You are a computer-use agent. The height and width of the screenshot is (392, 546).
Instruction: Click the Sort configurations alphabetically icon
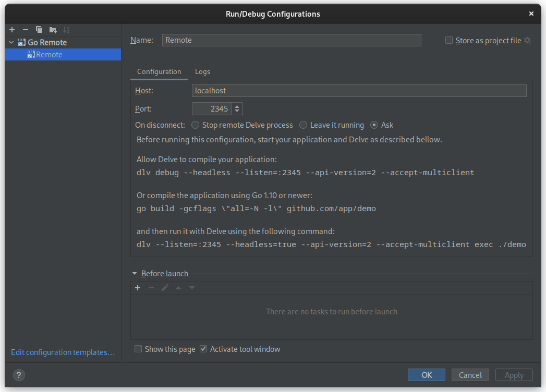(66, 30)
